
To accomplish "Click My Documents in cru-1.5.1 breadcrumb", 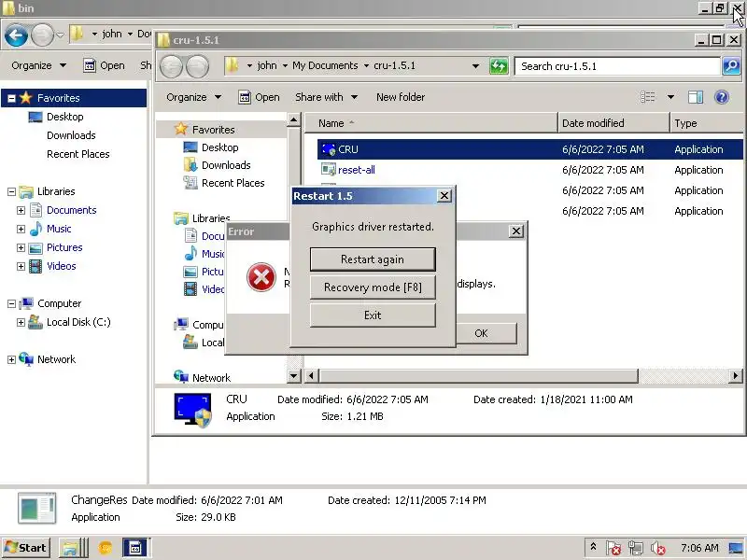I will point(325,65).
